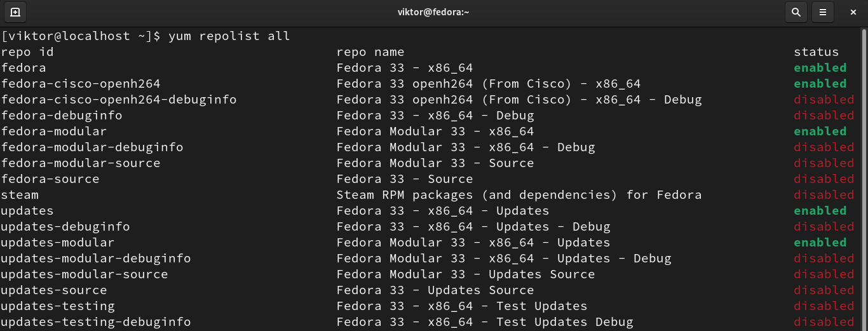
Task: Click the 'fedora-source' repo id
Action: 50,179
